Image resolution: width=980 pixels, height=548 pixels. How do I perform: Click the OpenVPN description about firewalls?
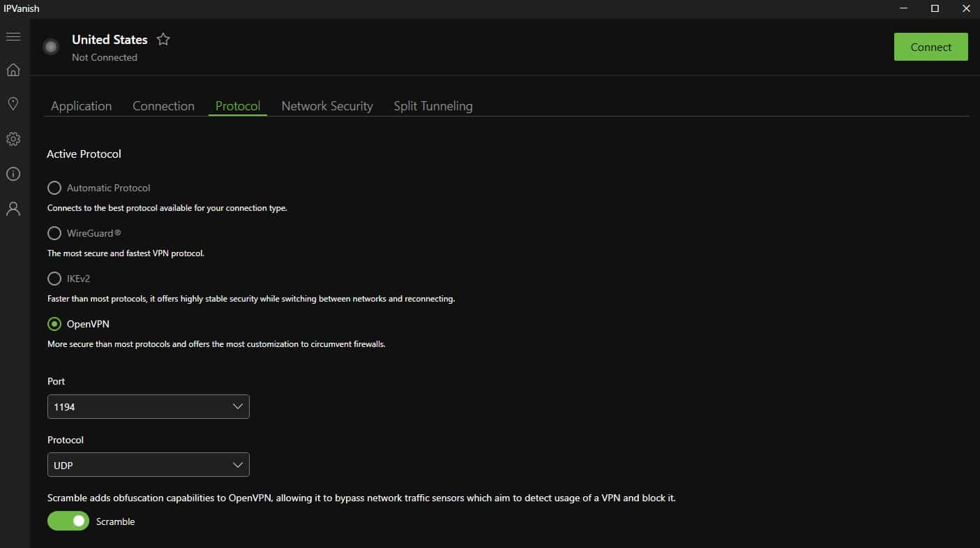(216, 344)
